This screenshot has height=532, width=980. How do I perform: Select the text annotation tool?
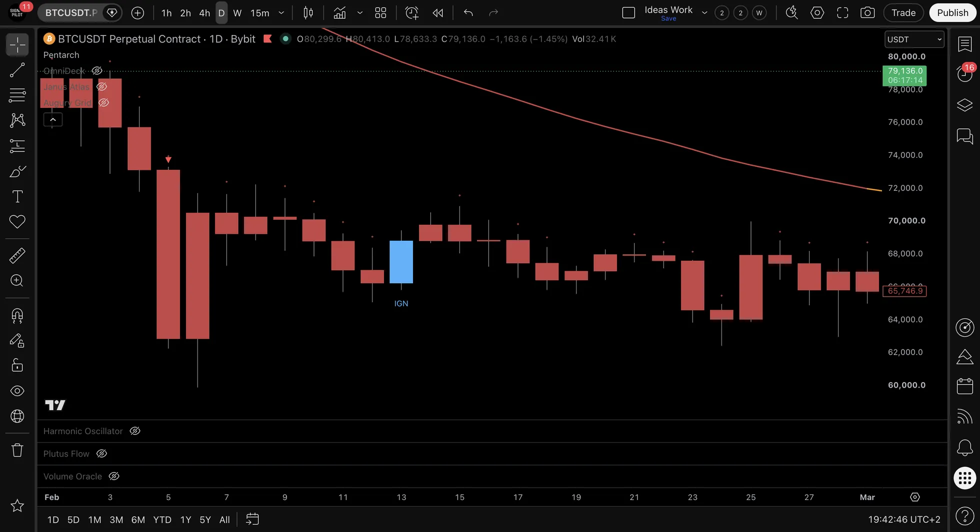(17, 196)
